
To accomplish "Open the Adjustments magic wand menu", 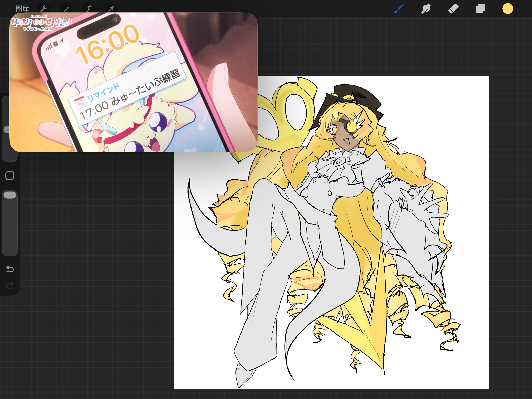I will click(x=66, y=9).
